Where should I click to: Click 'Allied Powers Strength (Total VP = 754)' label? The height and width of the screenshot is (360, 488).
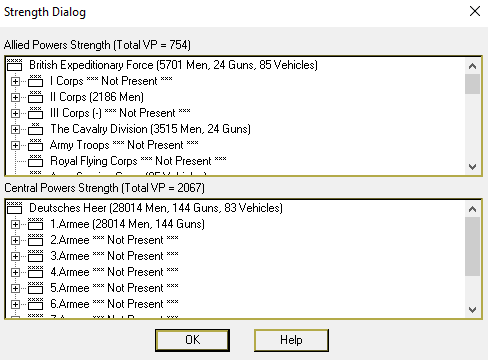97,45
